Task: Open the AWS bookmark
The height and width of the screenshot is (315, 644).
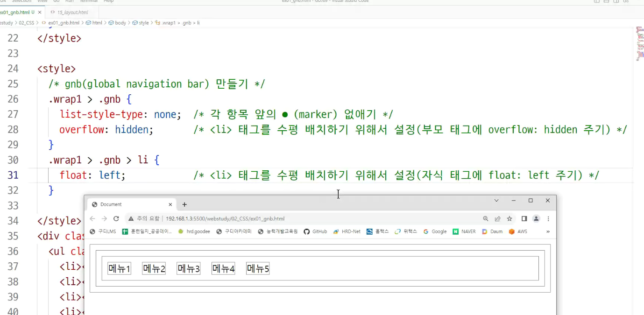Action: [x=518, y=231]
